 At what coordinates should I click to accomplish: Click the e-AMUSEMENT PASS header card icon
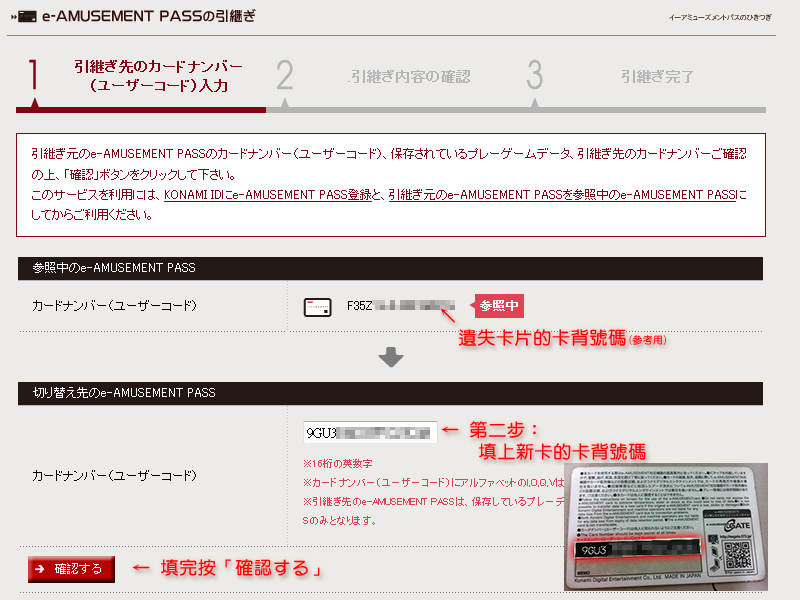pos(27,17)
